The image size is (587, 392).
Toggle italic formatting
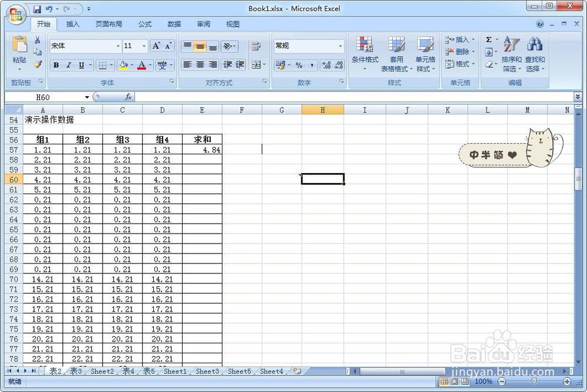click(x=69, y=65)
